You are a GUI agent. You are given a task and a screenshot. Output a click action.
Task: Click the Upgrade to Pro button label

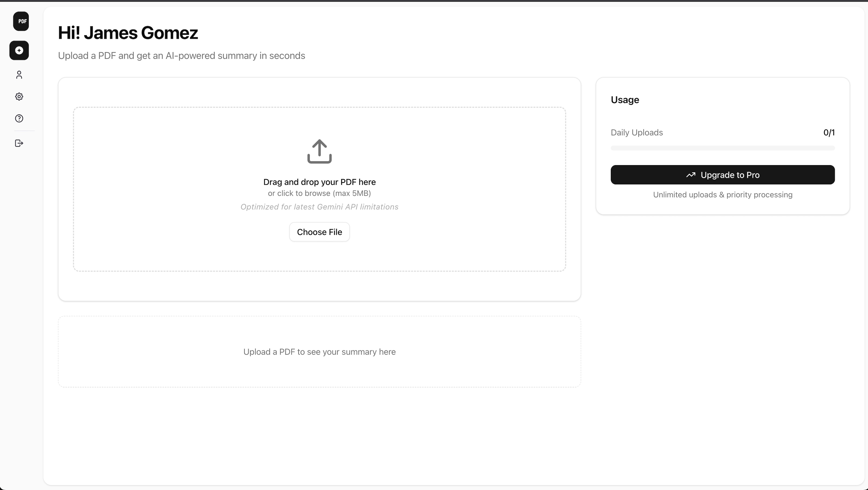point(730,175)
